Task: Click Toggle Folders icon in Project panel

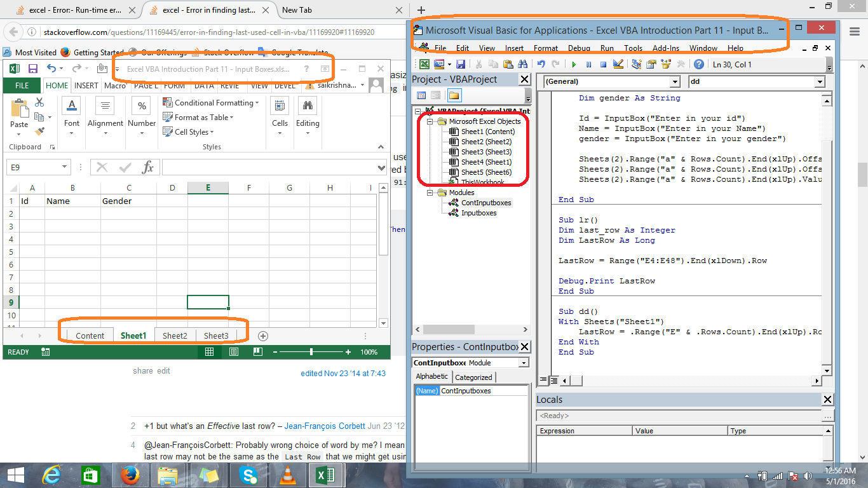Action: point(454,95)
